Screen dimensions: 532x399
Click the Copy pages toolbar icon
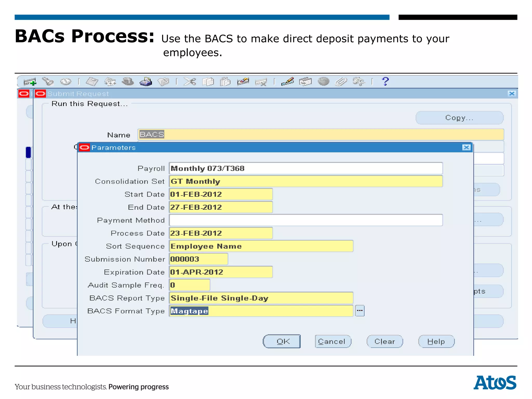208,82
